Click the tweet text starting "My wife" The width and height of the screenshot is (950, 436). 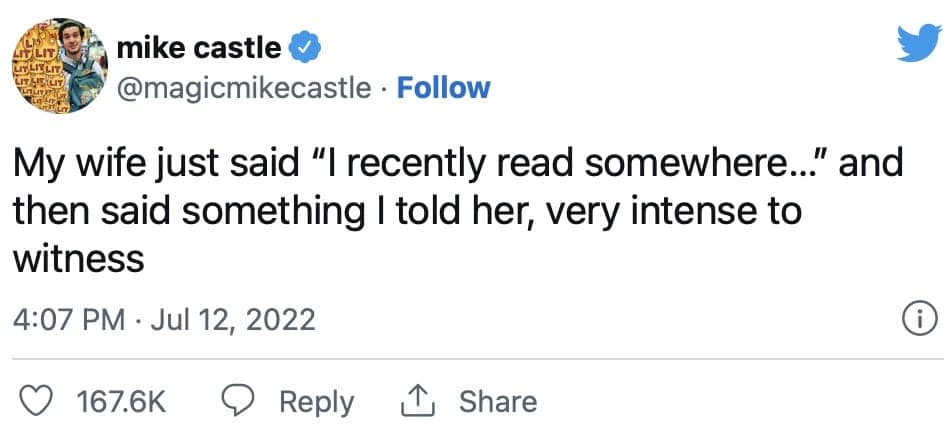tap(457, 211)
